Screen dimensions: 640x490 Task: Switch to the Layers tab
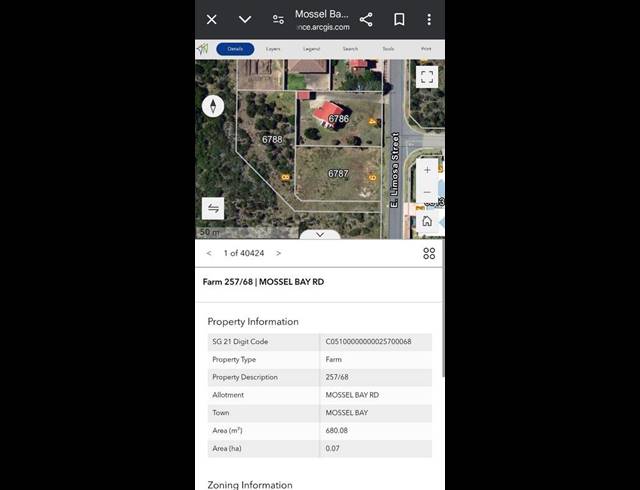click(x=273, y=49)
